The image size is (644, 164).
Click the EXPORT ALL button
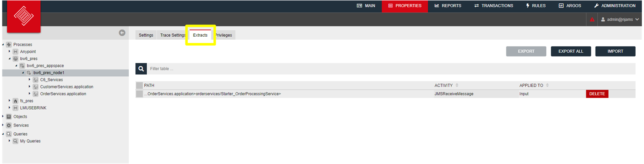pos(571,51)
